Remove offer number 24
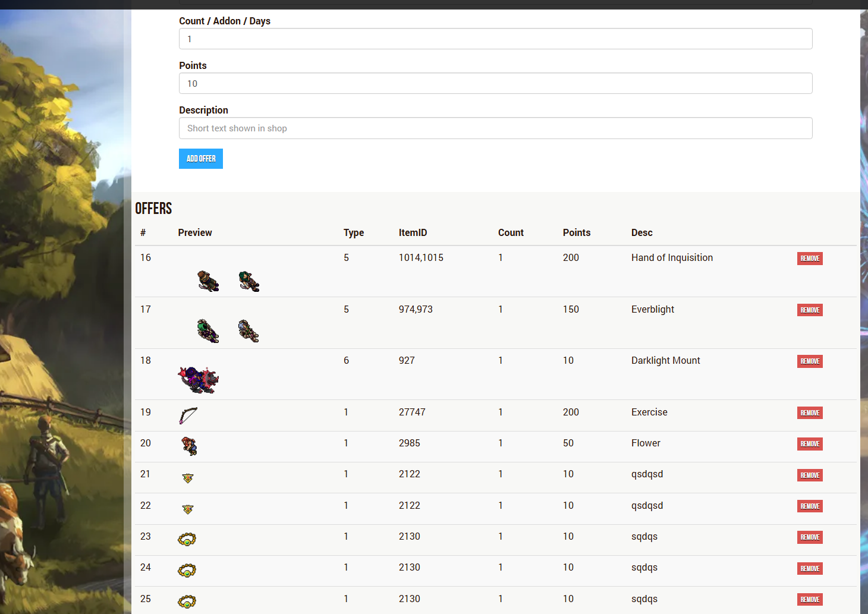Viewport: 868px width, 614px height. (810, 569)
